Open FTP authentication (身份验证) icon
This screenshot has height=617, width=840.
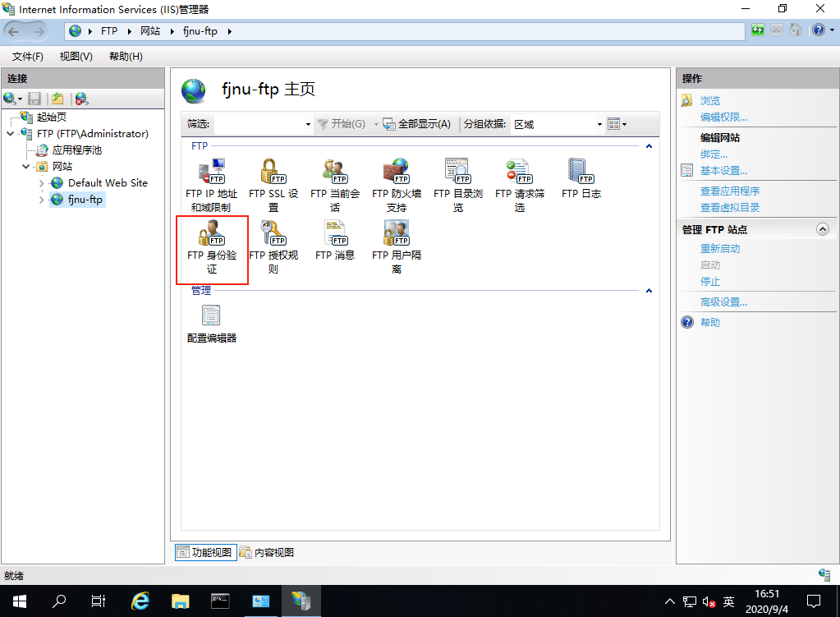[212, 247]
